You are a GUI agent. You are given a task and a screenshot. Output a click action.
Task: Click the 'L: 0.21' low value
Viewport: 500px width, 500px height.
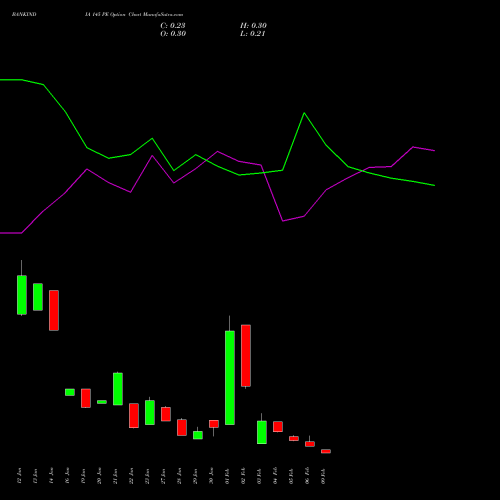click(253, 34)
